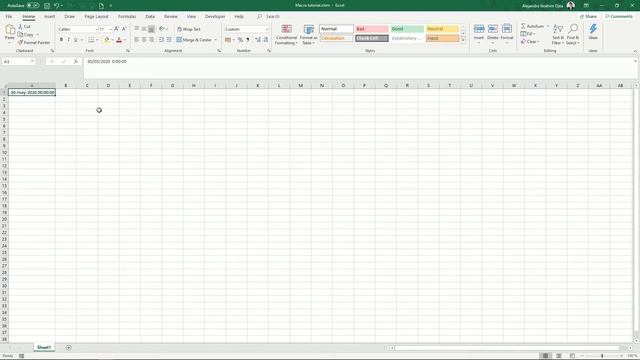Open the Font Color dropdown arrow
Image resolution: width=640 pixels, height=360 pixels.
click(x=124, y=40)
